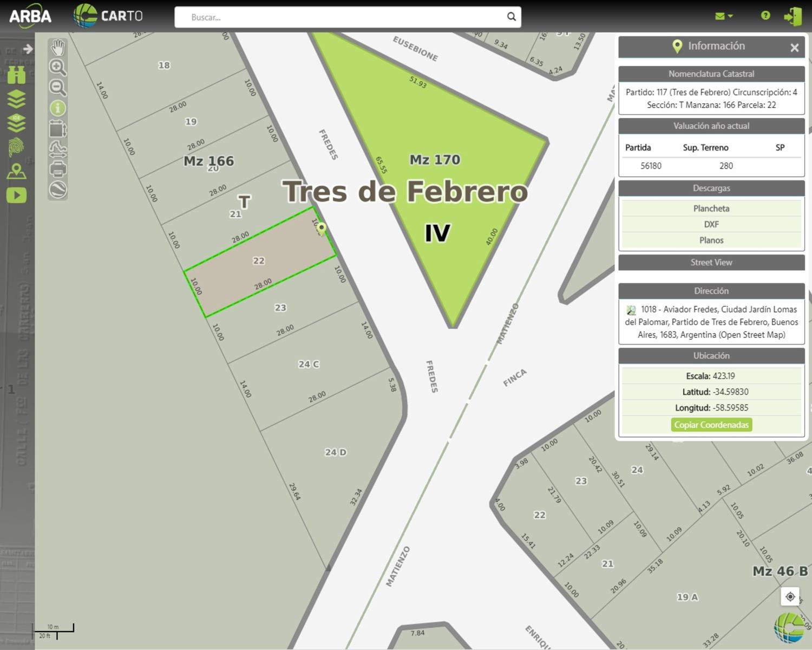Click the green Mz 170 block
Viewport: 812px width, 650px height.
(x=435, y=160)
